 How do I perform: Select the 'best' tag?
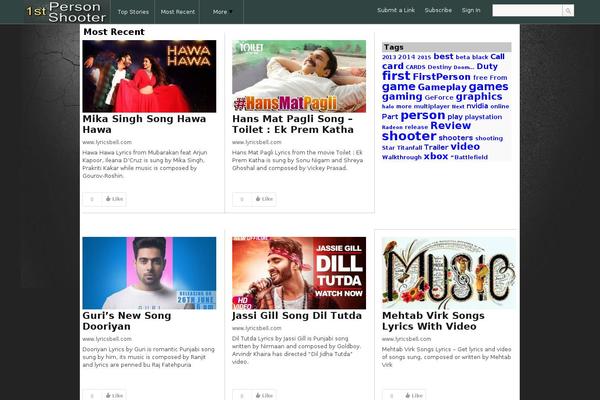click(443, 57)
